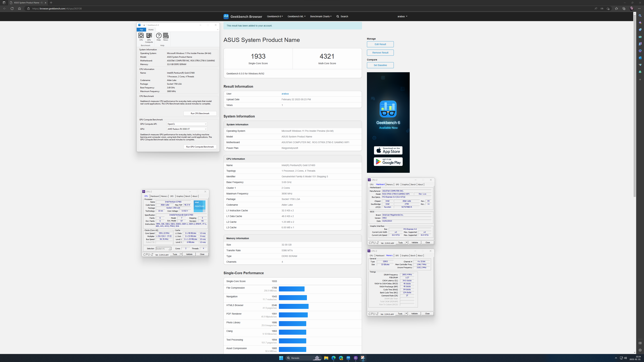
Task: Click the browser address bar URL
Action: 57,9
